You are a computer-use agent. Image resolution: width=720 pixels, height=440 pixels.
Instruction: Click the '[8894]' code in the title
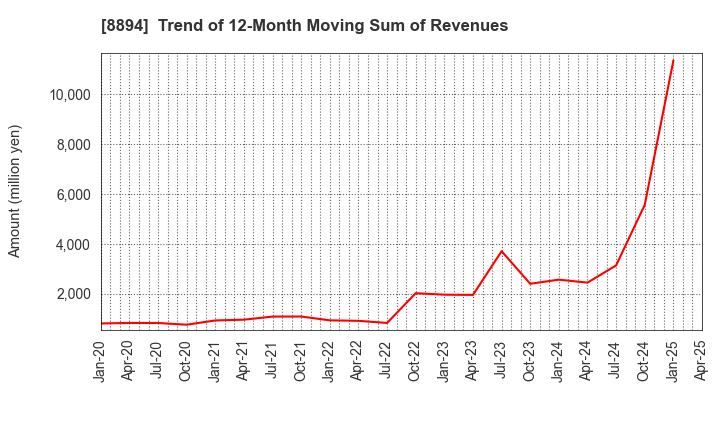[x=125, y=25]
